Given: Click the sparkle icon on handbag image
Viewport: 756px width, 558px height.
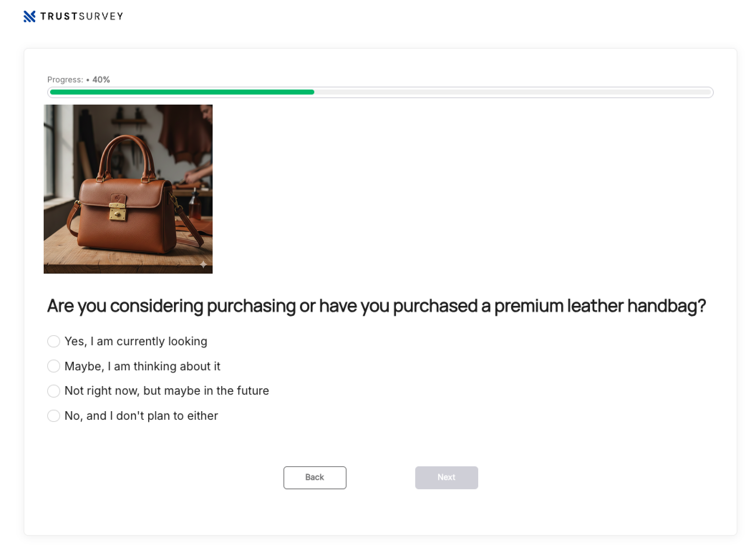Looking at the screenshot, I should pyautogui.click(x=203, y=265).
